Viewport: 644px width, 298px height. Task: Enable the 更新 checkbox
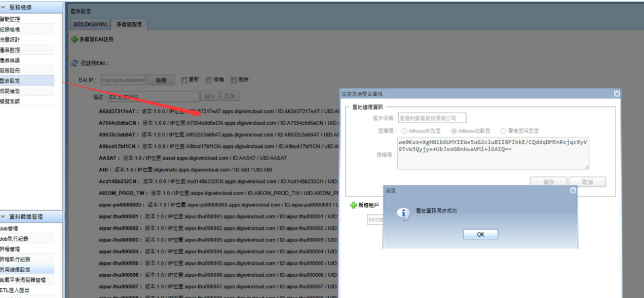click(x=184, y=80)
